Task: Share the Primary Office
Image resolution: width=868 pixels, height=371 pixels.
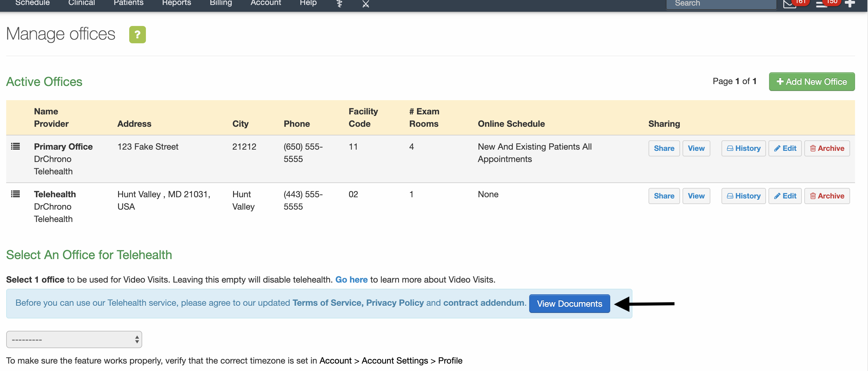Action: [664, 148]
